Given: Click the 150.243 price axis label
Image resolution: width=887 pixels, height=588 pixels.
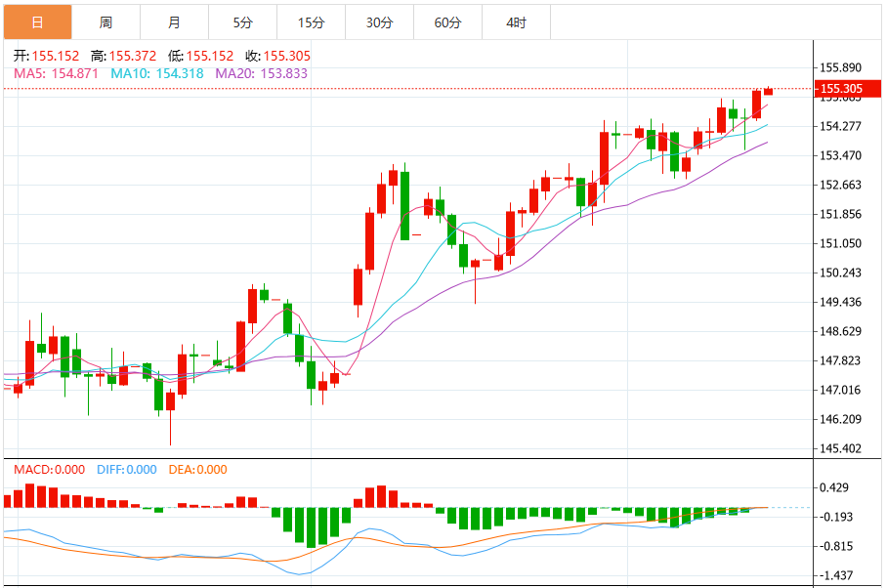Looking at the screenshot, I should (841, 273).
